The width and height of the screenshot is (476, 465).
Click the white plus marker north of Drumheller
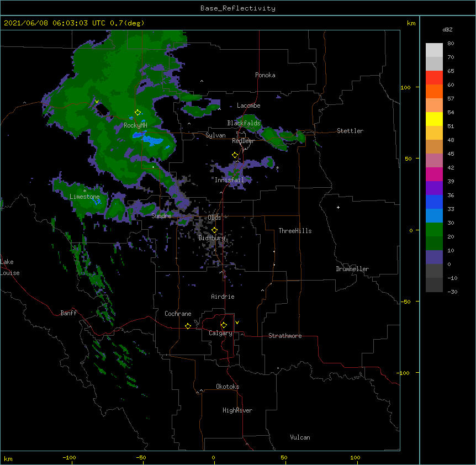(338, 207)
